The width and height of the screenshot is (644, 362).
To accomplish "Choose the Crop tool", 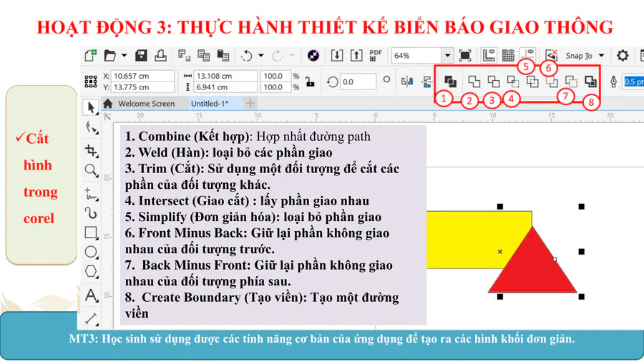I will [91, 150].
